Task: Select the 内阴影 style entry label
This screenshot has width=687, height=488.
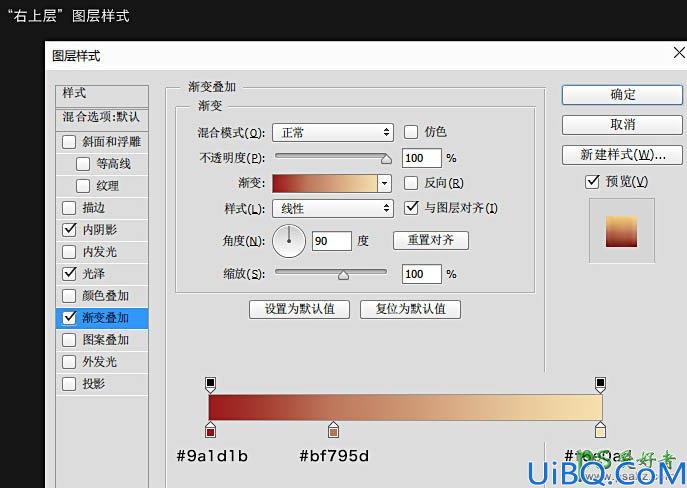Action: click(x=99, y=230)
